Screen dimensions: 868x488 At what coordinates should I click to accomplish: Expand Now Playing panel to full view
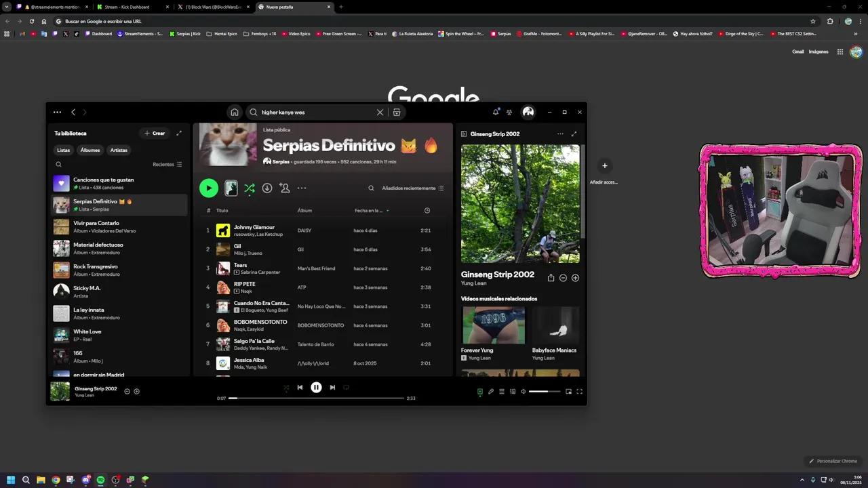tap(574, 134)
